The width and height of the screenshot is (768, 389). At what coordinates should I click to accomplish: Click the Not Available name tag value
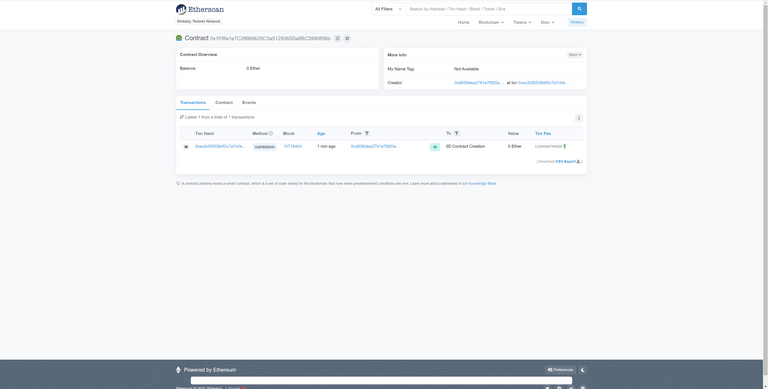point(466,69)
